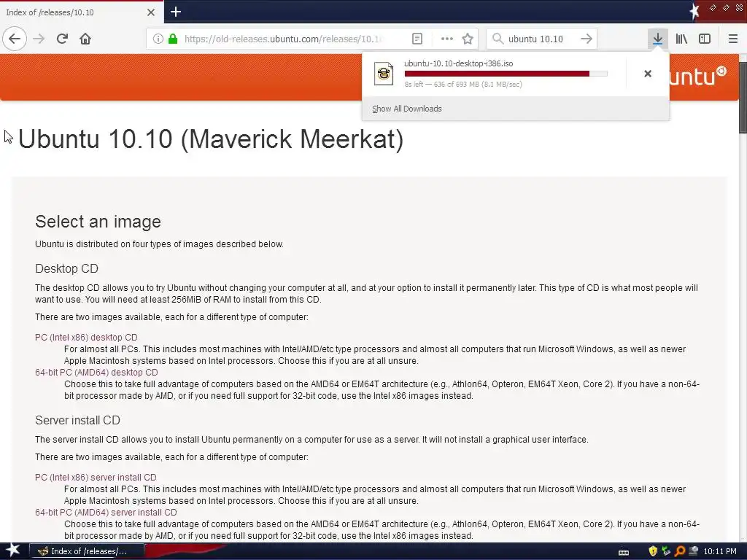This screenshot has width=747, height=560.
Task: Open the Downloads toolbar button
Action: pos(657,39)
